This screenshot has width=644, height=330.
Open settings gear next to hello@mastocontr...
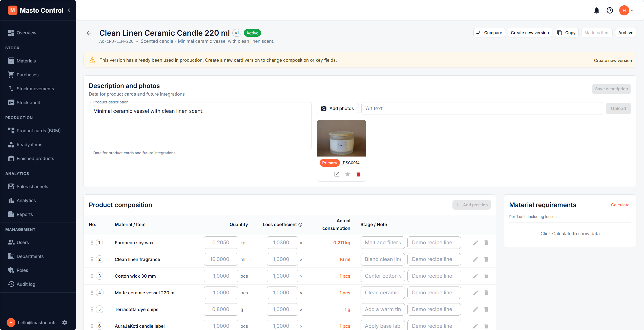point(65,322)
